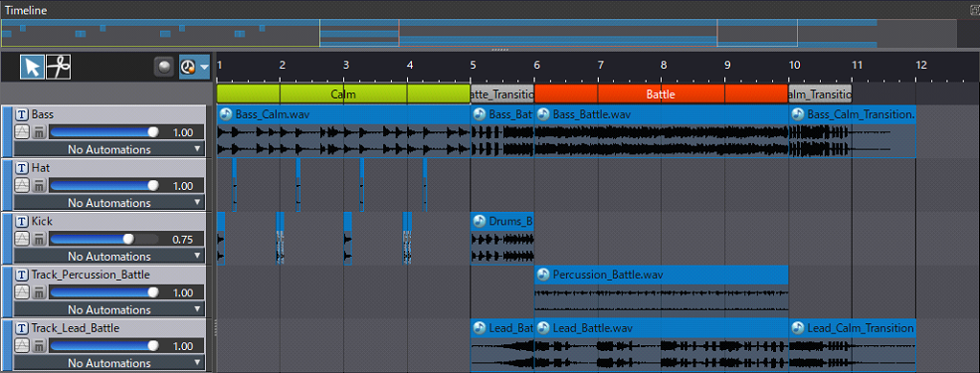Click the gray Calm_Transition block marker
The image size is (980, 373).
(x=820, y=94)
